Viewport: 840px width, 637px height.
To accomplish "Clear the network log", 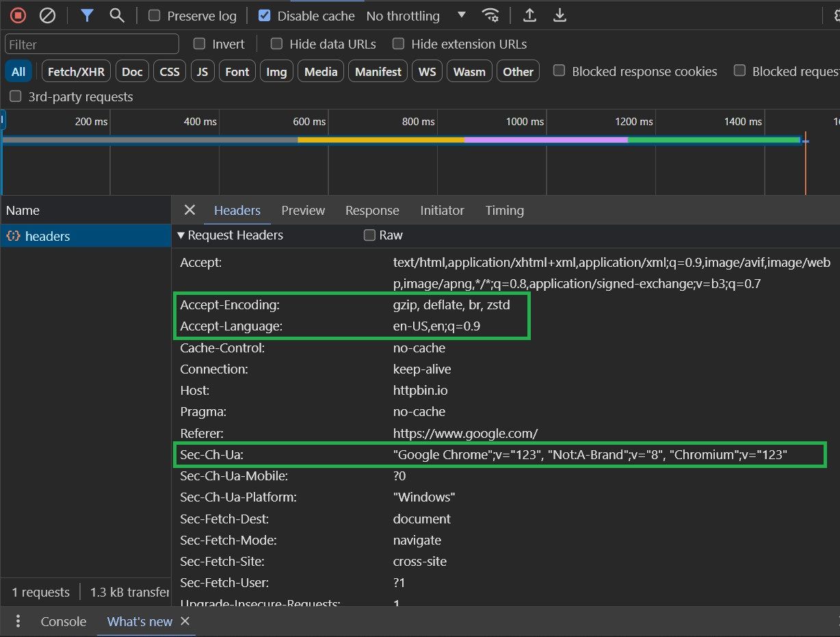I will [47, 15].
